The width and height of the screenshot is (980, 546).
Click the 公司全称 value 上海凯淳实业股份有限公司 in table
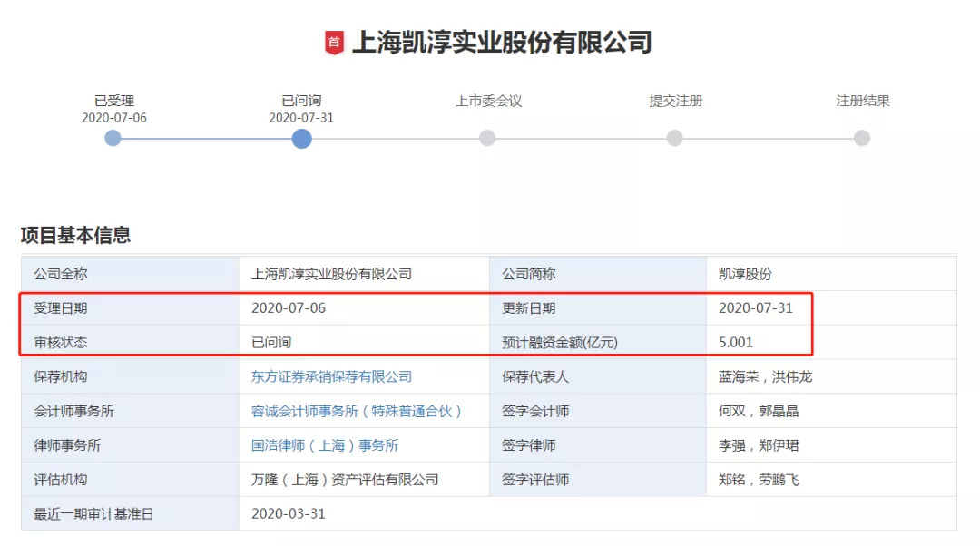[x=331, y=274]
